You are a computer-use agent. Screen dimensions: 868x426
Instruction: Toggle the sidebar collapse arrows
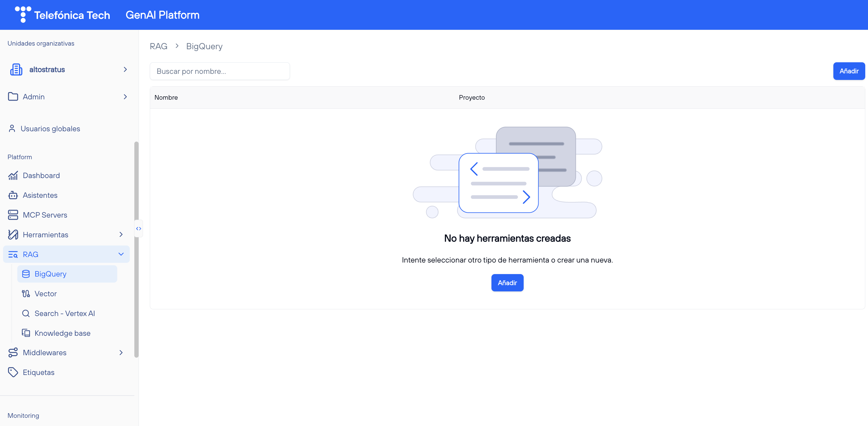(x=139, y=228)
